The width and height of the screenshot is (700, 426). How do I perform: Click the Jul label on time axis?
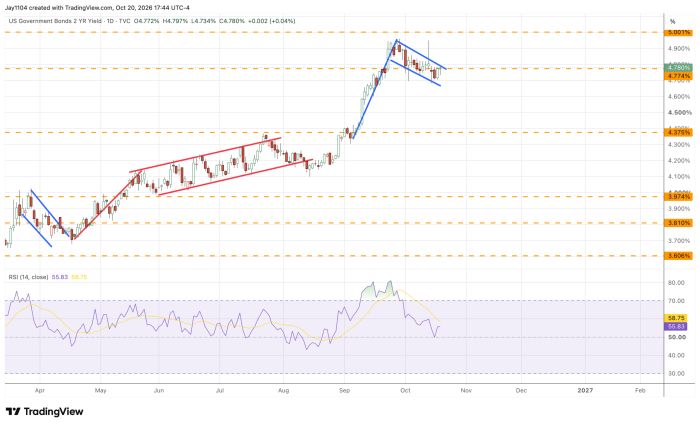(220, 391)
